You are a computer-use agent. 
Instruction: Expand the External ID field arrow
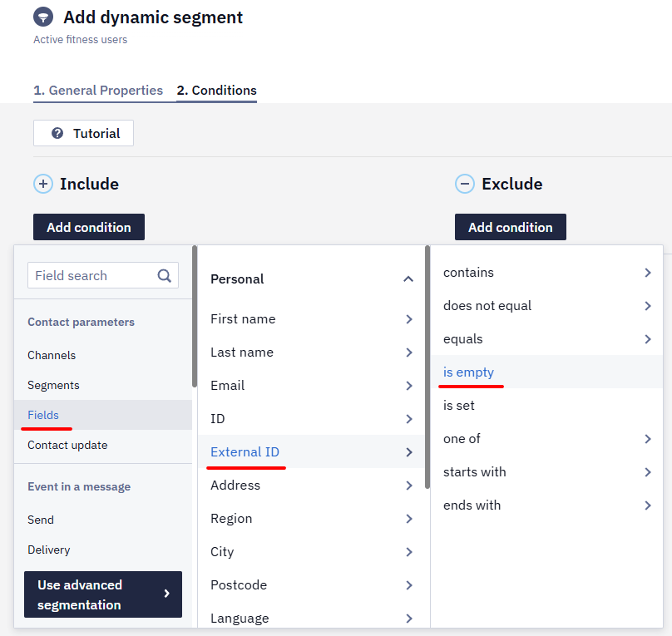[x=409, y=451]
